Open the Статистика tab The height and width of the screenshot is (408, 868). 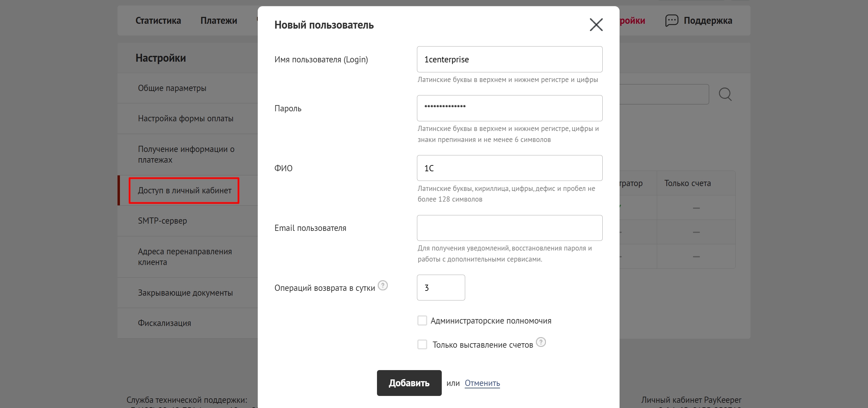pyautogui.click(x=158, y=21)
